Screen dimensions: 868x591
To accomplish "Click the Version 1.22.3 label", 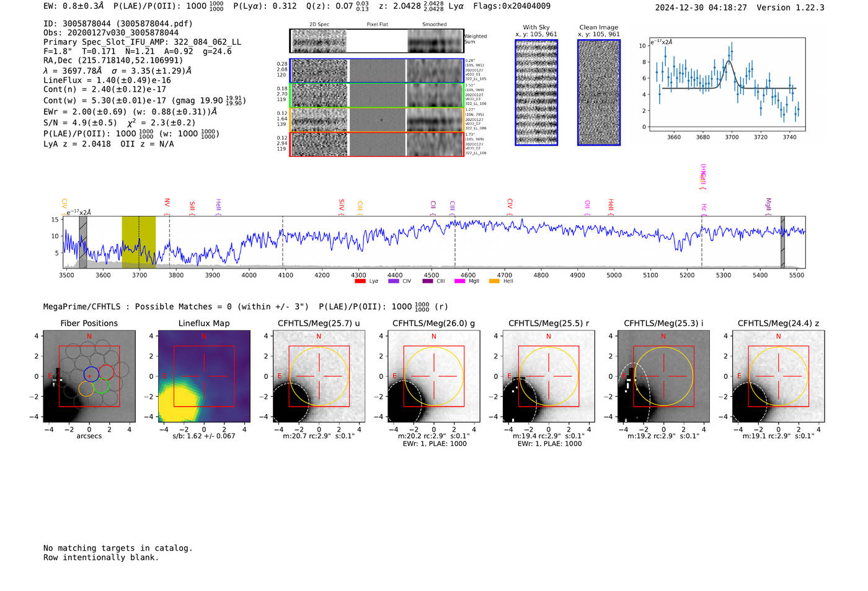I will tap(790, 7).
